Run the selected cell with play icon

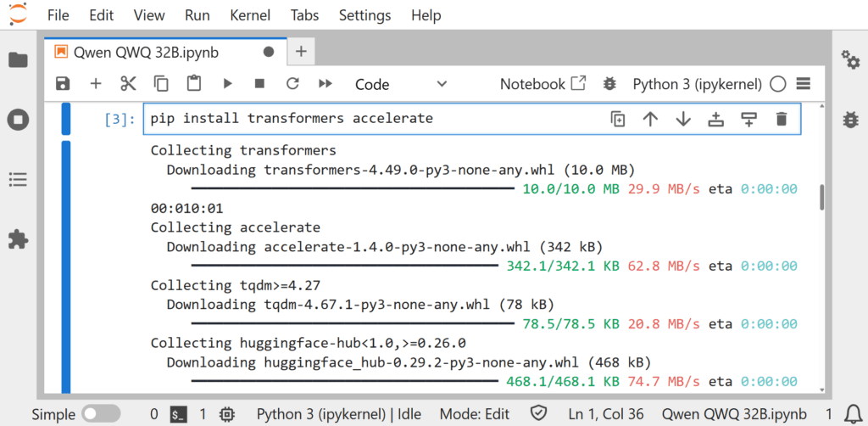coord(227,83)
